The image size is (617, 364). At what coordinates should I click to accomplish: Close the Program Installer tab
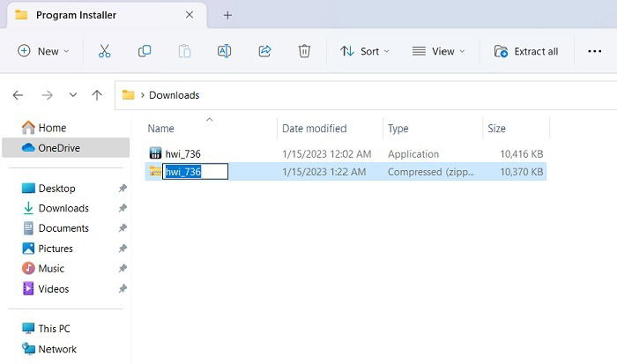190,15
